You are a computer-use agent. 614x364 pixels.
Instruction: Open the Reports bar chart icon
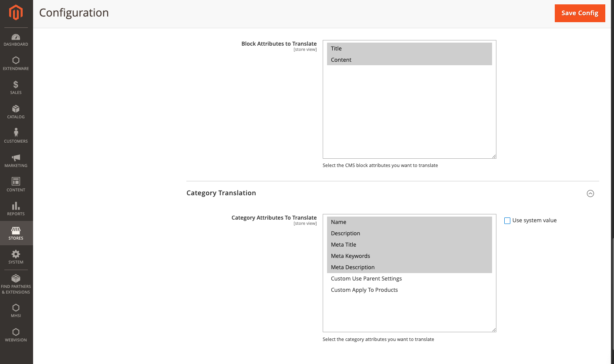pos(16,206)
